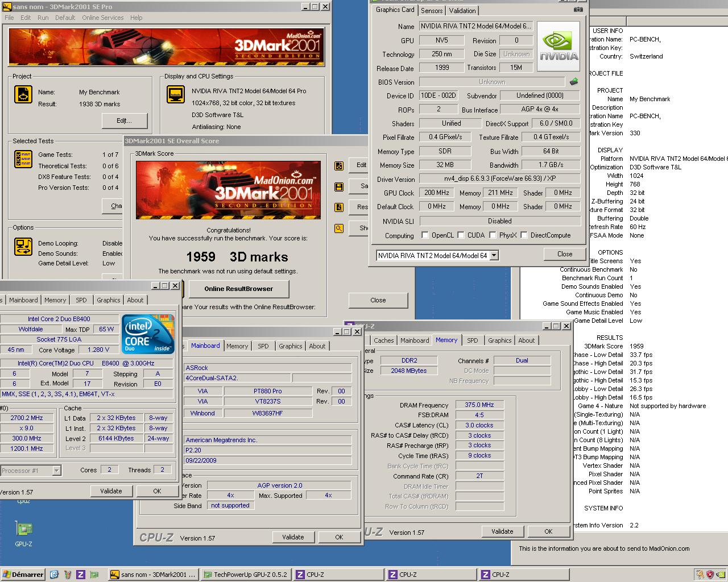Click the Selected Tests checklist icon
Screen dimensions: 728x582
tap(23, 159)
